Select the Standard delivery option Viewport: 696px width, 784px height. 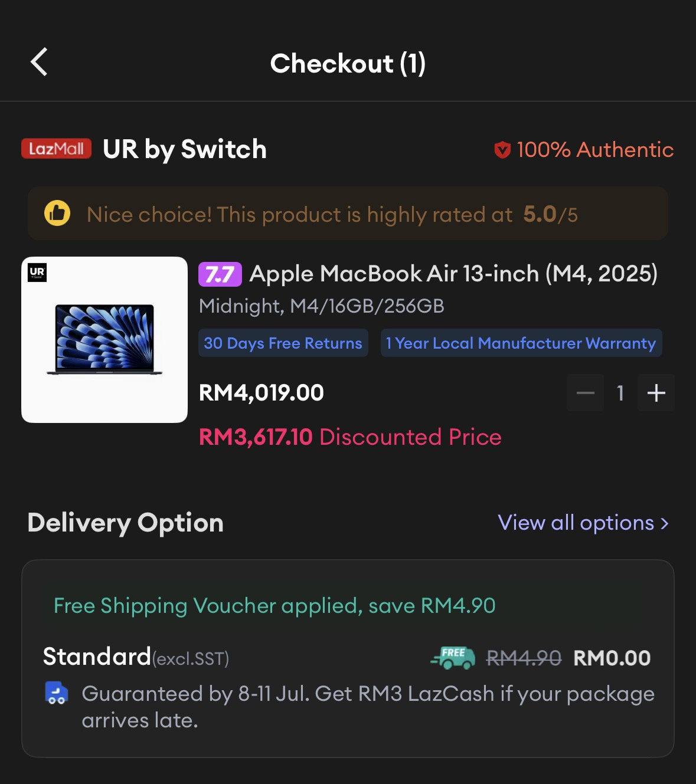click(97, 657)
